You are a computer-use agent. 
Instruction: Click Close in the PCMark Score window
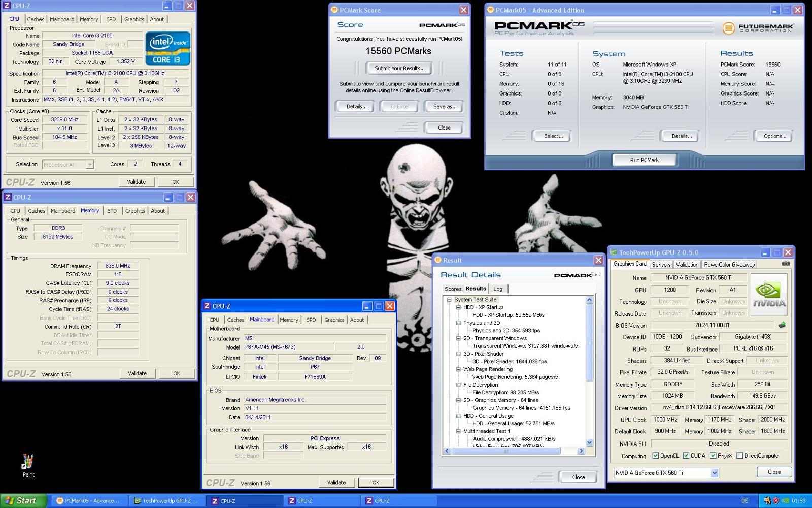tap(444, 128)
